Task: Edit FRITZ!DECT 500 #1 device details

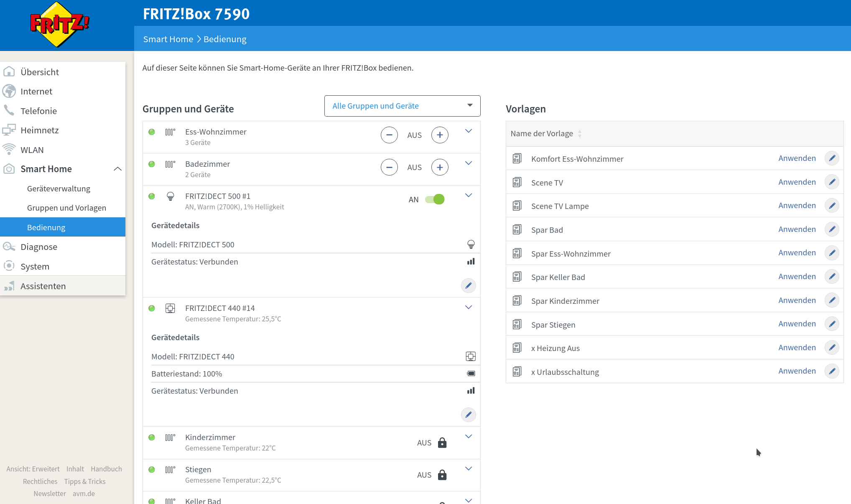Action: click(468, 286)
